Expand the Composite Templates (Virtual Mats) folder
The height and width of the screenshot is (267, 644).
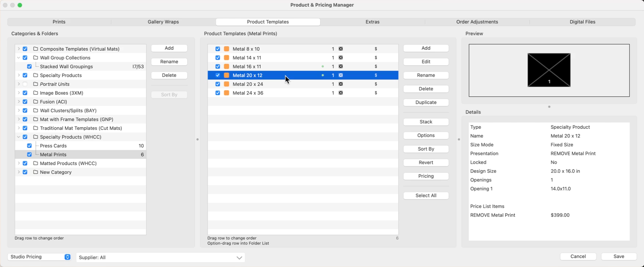(x=19, y=49)
